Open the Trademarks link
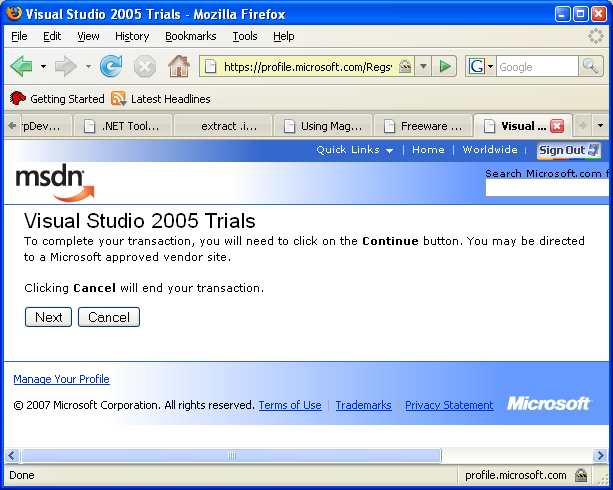 pos(364,405)
